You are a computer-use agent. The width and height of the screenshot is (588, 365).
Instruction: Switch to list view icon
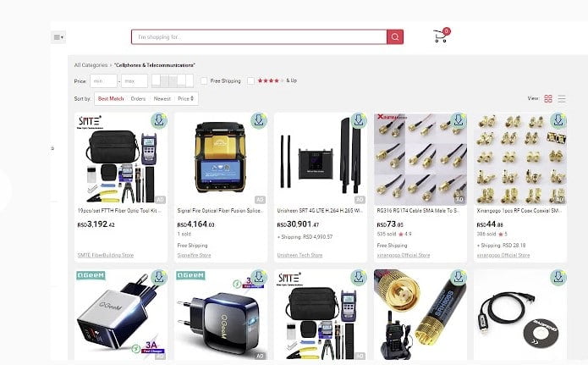point(562,98)
